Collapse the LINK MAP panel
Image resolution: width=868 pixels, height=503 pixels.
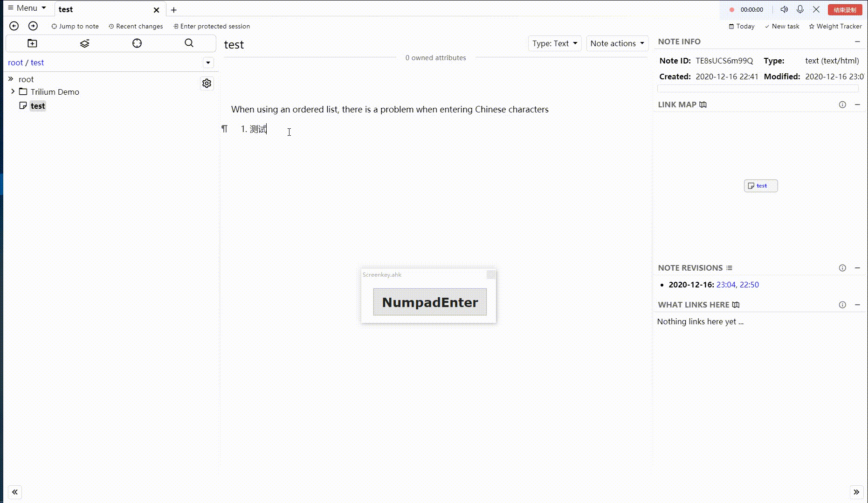(x=858, y=105)
